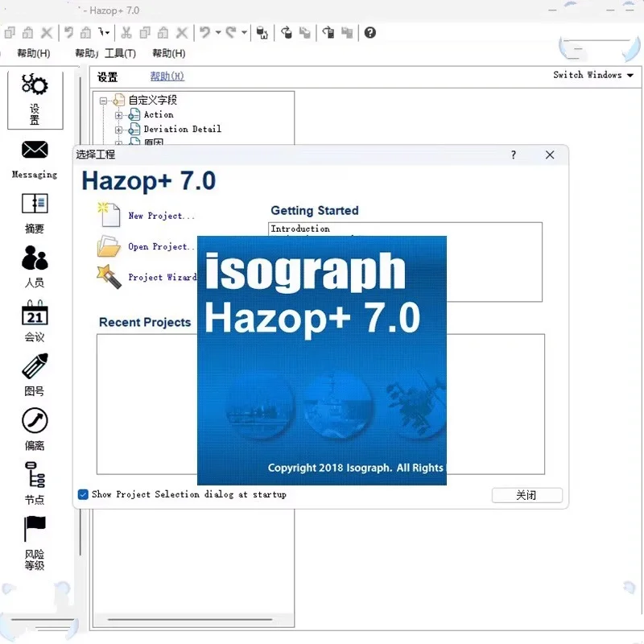Open the Messaging envelope section

pos(35,159)
